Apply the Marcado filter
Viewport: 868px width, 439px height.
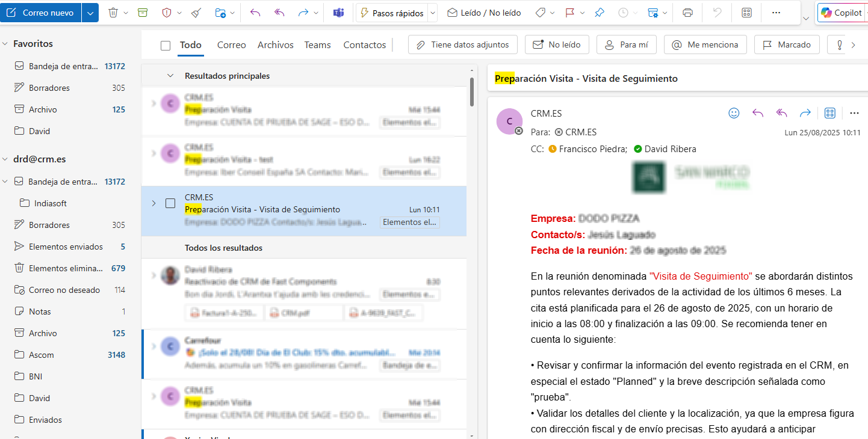click(x=787, y=45)
